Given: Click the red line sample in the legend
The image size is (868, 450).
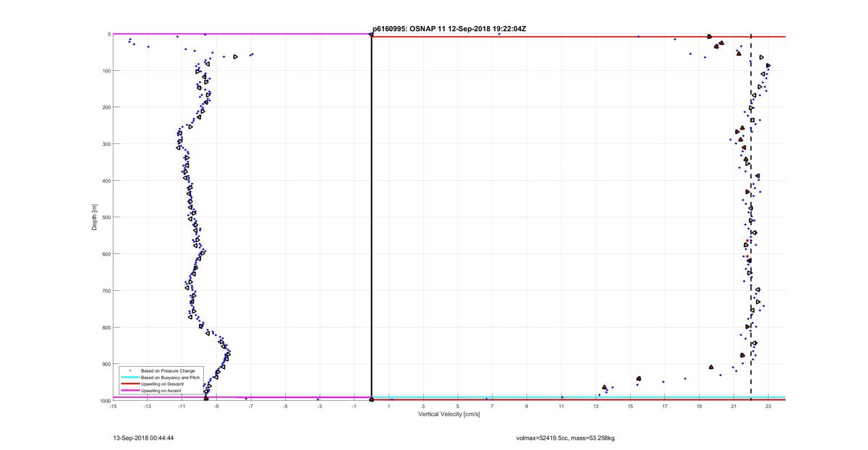Looking at the screenshot, I should click(129, 384).
